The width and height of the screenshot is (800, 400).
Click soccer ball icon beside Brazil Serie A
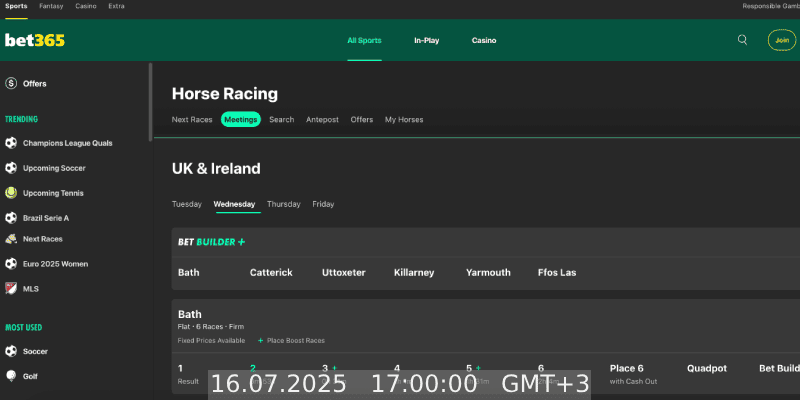point(11,218)
